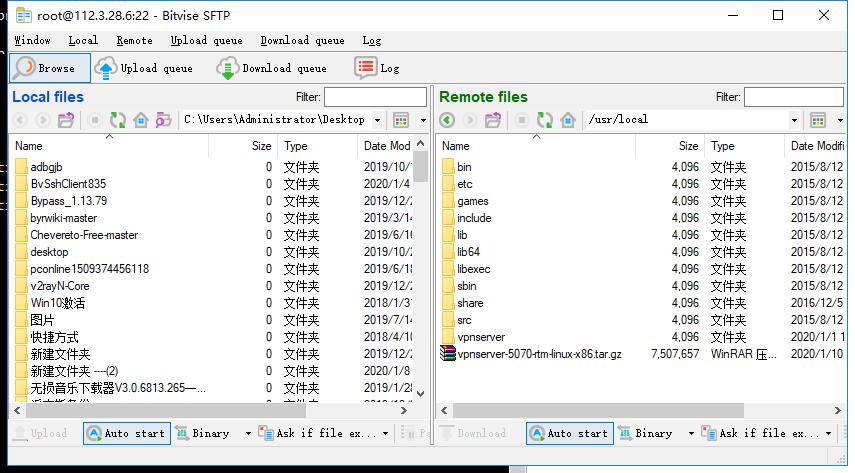
Task: Go up one folder in Local files
Action: point(66,120)
